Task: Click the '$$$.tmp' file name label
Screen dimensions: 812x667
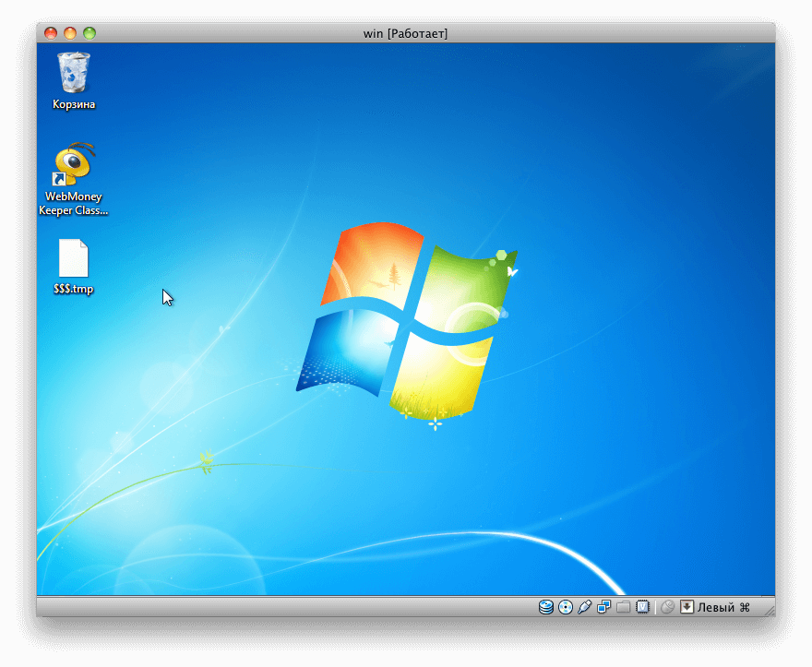Action: click(74, 289)
